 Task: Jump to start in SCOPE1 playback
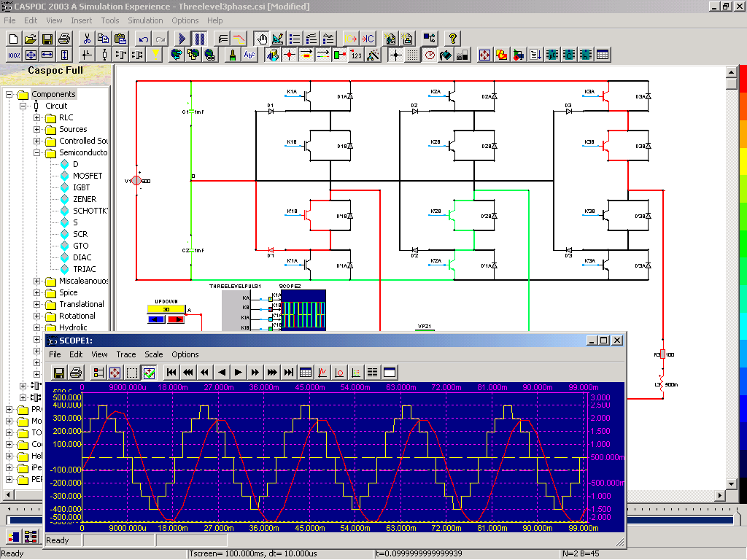pos(171,373)
